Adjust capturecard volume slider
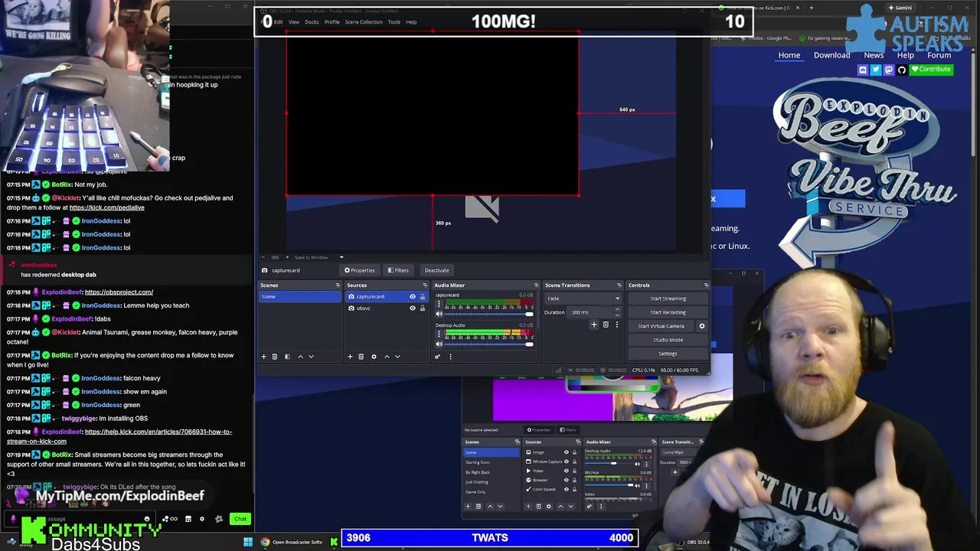The height and width of the screenshot is (551, 980). 490,315
